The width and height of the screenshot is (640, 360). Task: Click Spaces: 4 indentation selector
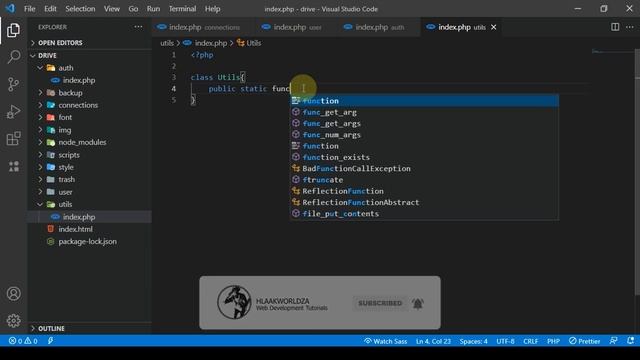473,341
